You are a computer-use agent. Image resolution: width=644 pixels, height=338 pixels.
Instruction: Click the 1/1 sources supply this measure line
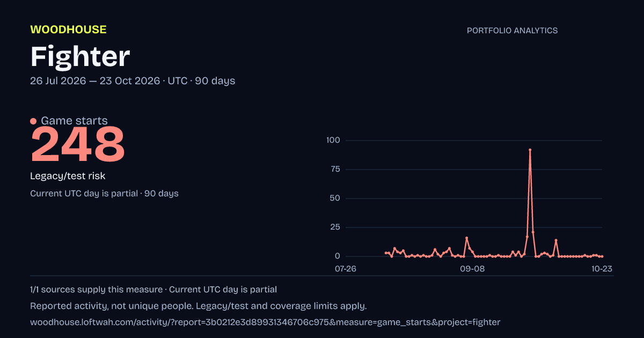(153, 290)
